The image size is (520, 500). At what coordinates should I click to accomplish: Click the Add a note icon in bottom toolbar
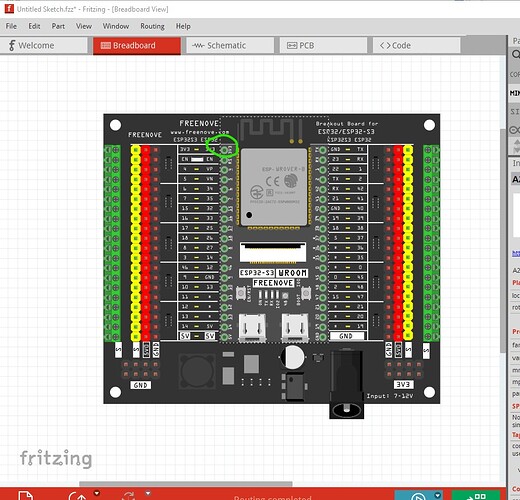(x=26, y=496)
